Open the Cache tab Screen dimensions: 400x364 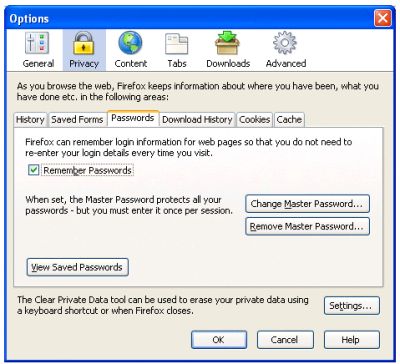[x=289, y=120]
